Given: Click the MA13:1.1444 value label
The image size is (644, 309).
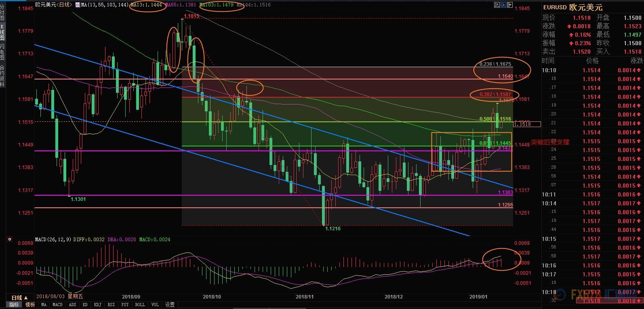Looking at the screenshot, I should pyautogui.click(x=146, y=5).
